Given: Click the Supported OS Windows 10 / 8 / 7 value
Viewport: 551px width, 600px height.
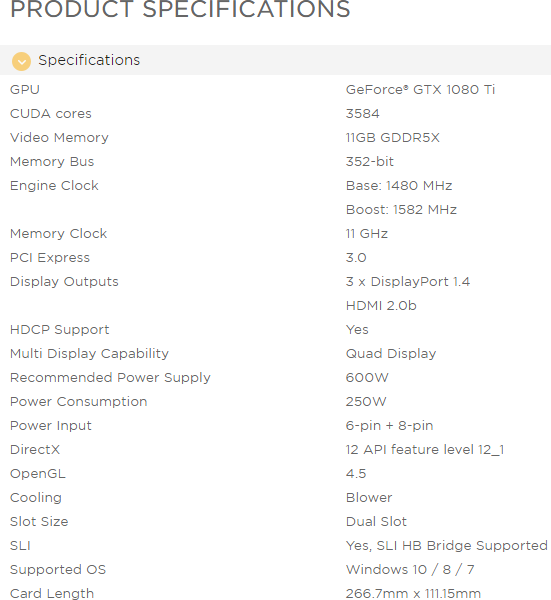Looking at the screenshot, I should click(x=410, y=570).
